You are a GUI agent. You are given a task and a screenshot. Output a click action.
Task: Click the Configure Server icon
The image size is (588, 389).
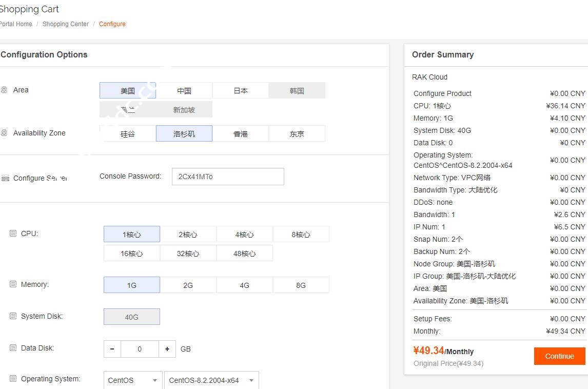click(5, 178)
